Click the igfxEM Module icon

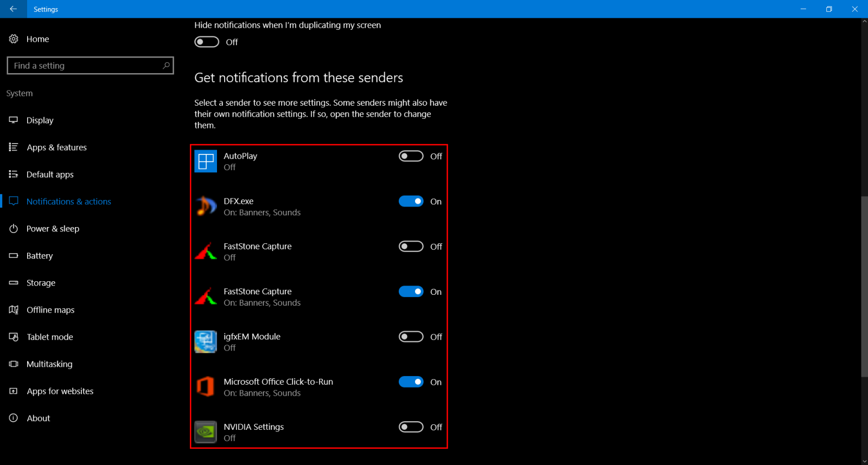pos(206,342)
